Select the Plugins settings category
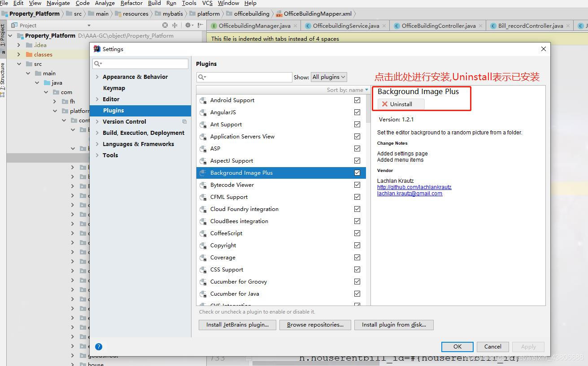 pyautogui.click(x=140, y=111)
